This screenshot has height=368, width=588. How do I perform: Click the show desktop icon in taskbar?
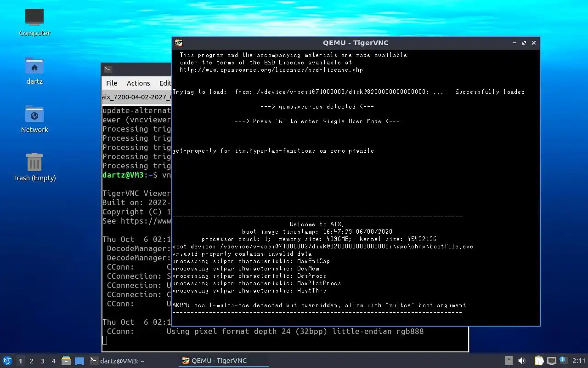(x=79, y=361)
